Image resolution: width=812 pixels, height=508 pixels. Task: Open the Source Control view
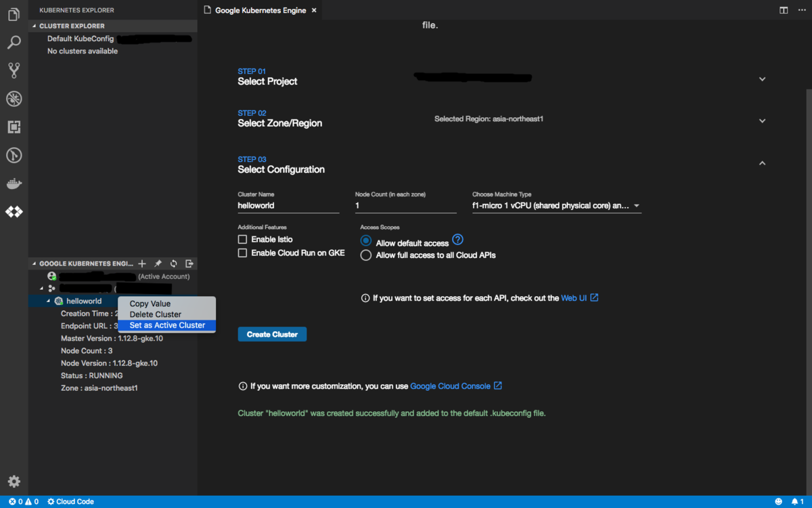click(x=14, y=70)
